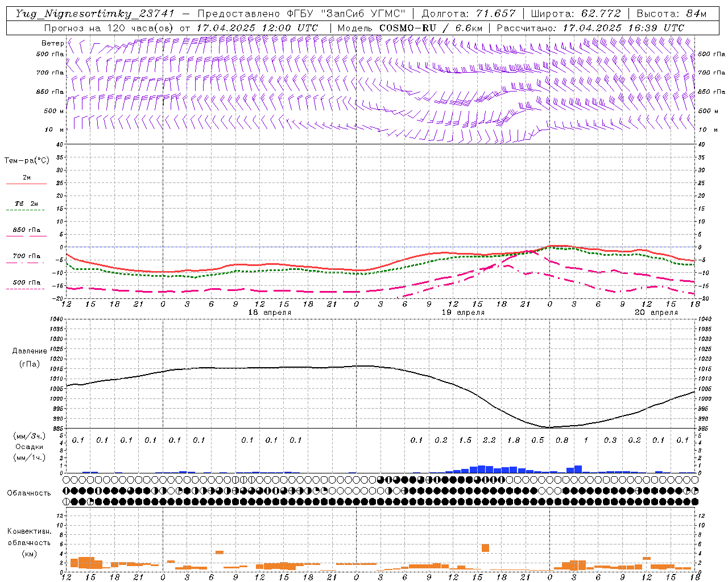The width and height of the screenshot is (728, 582).
Task: Click the Рассчитано: 17.04.2025 16:39 UTC text
Action: pyautogui.click(x=590, y=28)
